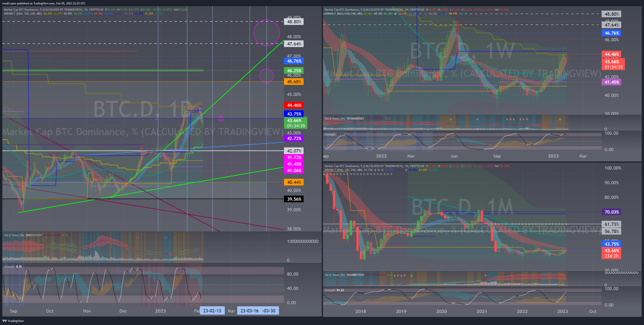Click the 100.00% axis tick in 1M chart
This screenshot has width=644, height=325.
coord(613,168)
